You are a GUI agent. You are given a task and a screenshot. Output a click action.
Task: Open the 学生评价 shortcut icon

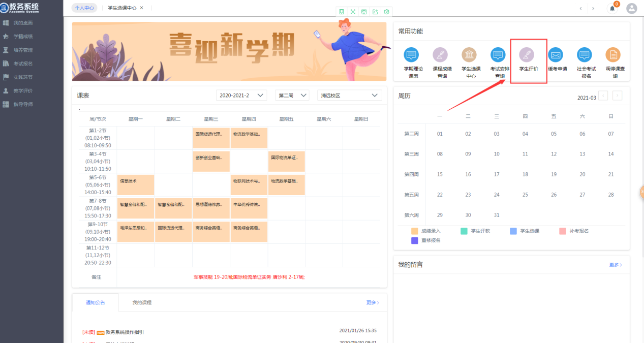point(527,55)
